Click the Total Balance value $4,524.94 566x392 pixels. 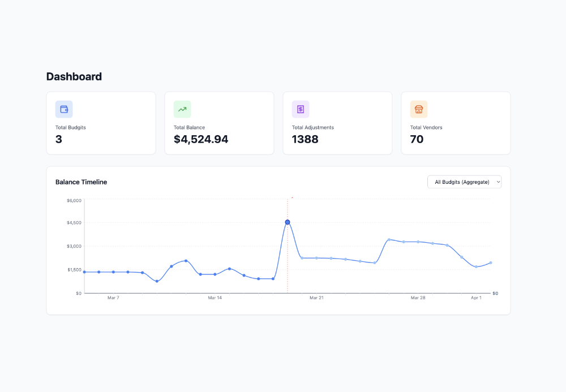(x=200, y=139)
